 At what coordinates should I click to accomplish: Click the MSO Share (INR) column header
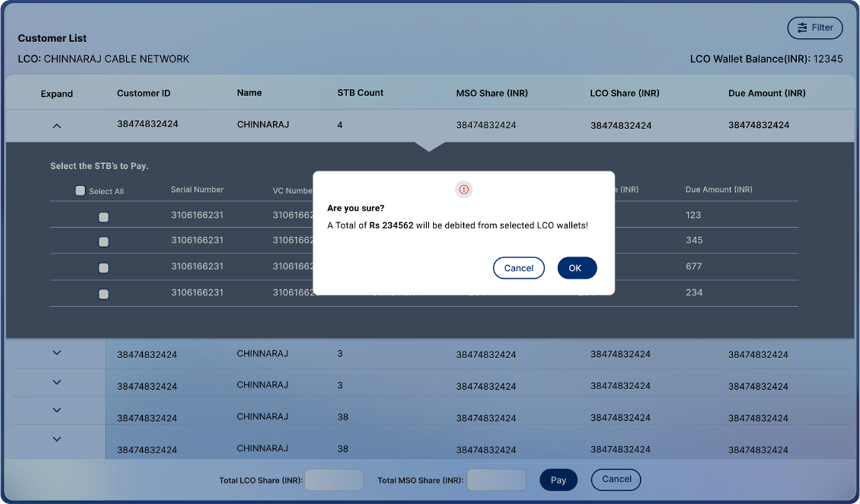pyautogui.click(x=492, y=93)
